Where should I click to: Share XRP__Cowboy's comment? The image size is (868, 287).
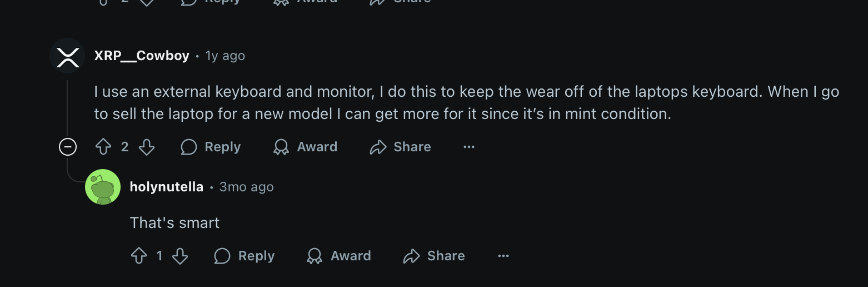[x=401, y=147]
